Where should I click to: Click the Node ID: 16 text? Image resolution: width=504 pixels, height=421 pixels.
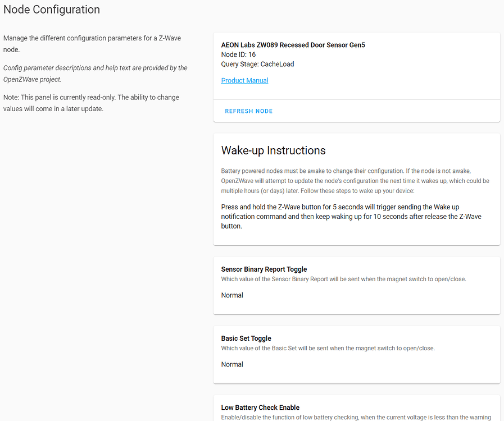point(238,54)
